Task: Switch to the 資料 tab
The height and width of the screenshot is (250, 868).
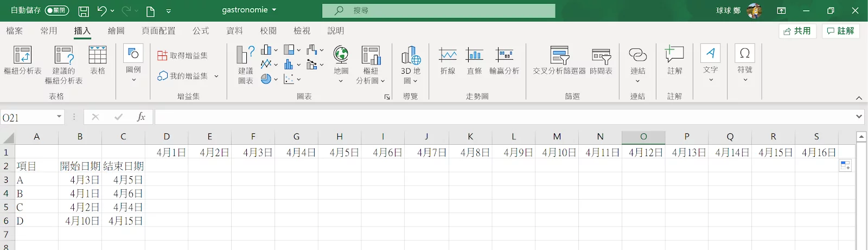Action: (234, 31)
